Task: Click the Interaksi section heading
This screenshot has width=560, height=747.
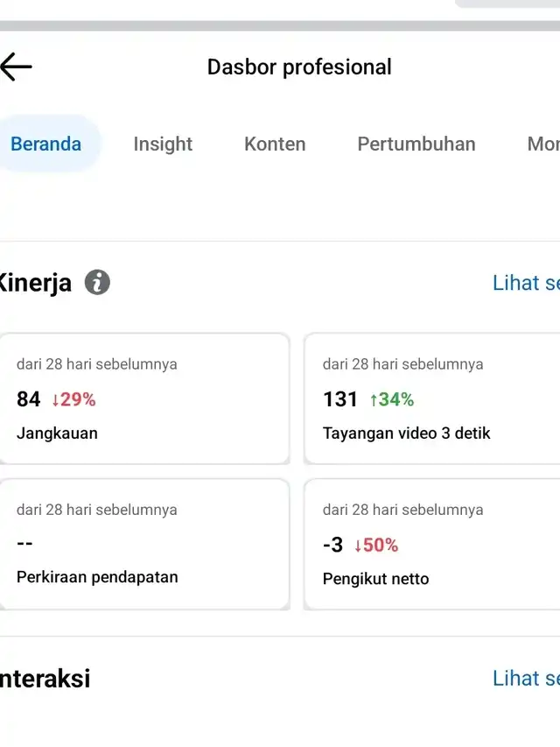Action: coord(44,679)
